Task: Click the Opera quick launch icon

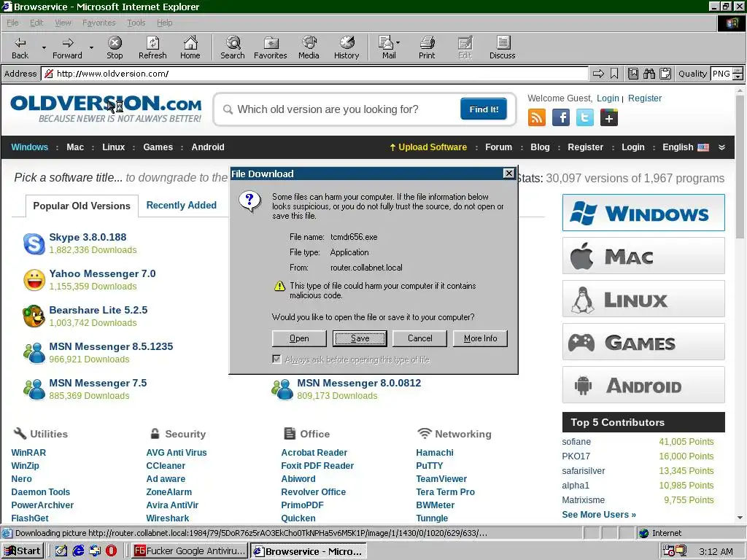Action: 111,551
